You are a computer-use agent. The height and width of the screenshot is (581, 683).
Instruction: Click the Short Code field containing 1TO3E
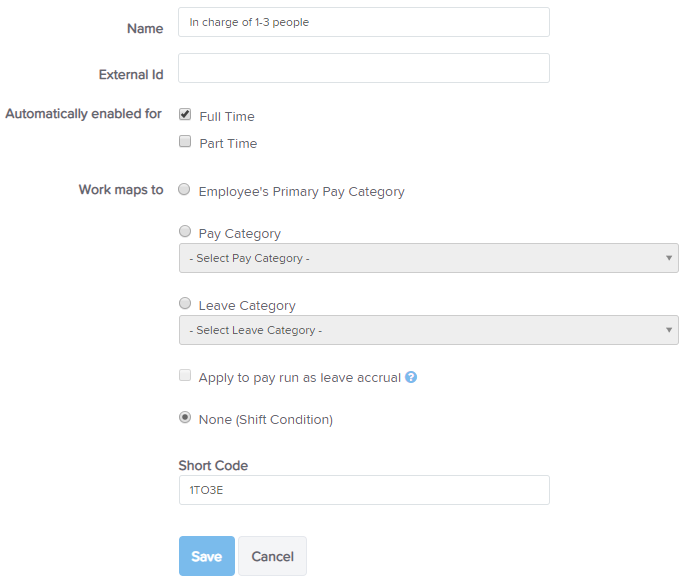364,490
